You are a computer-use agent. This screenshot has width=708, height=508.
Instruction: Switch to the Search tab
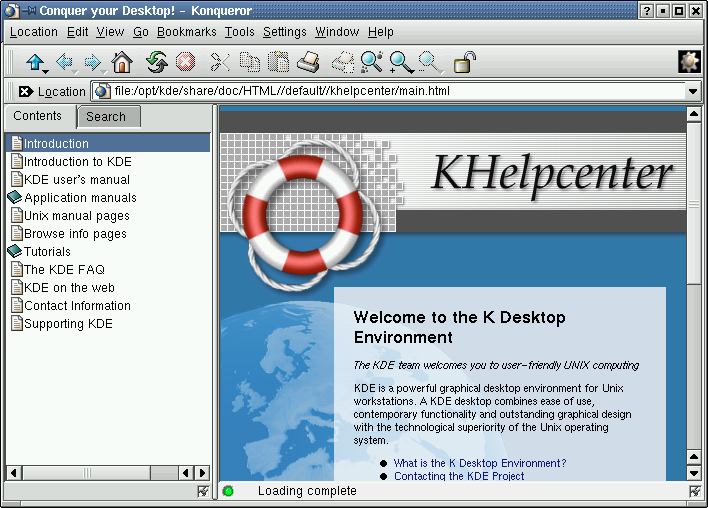(x=105, y=117)
